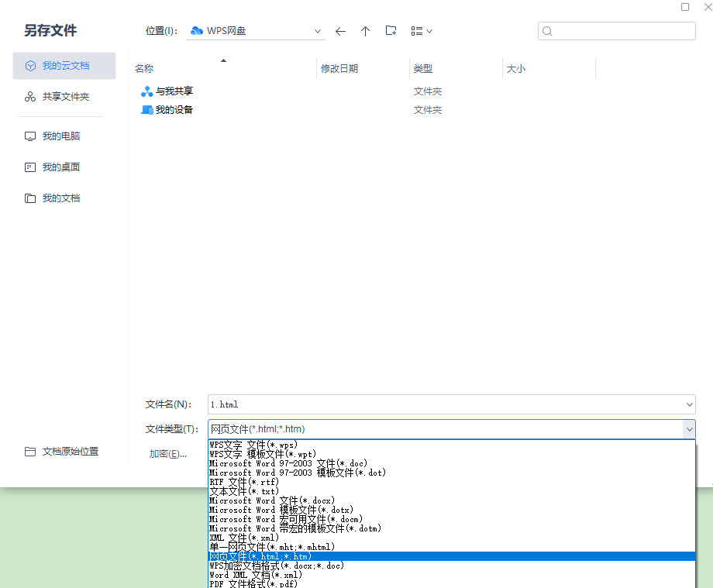Click the 共享文件夹 share icon
This screenshot has width=713, height=588.
click(30, 97)
